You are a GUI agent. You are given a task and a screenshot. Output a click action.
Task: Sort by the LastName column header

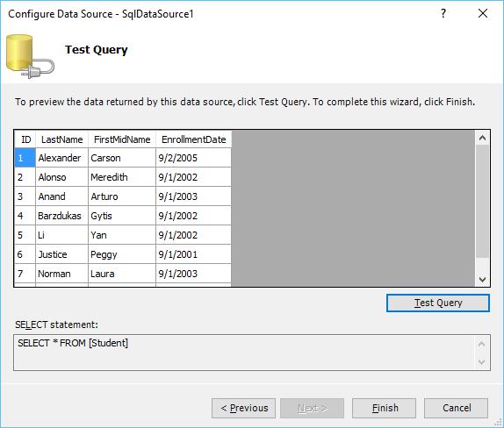pos(61,139)
